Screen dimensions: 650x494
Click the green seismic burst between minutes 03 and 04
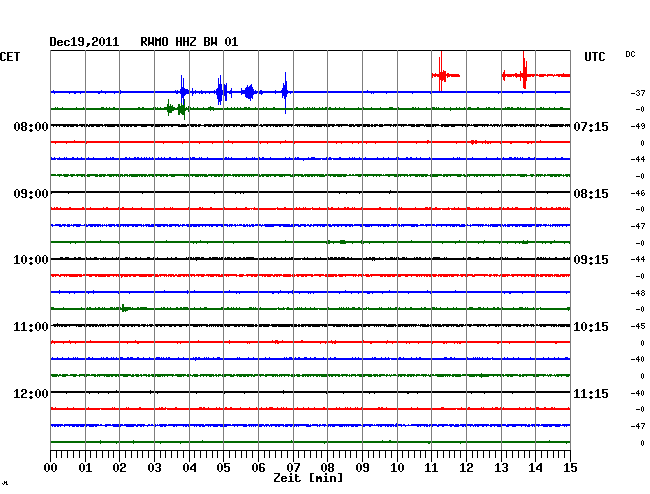(177, 109)
